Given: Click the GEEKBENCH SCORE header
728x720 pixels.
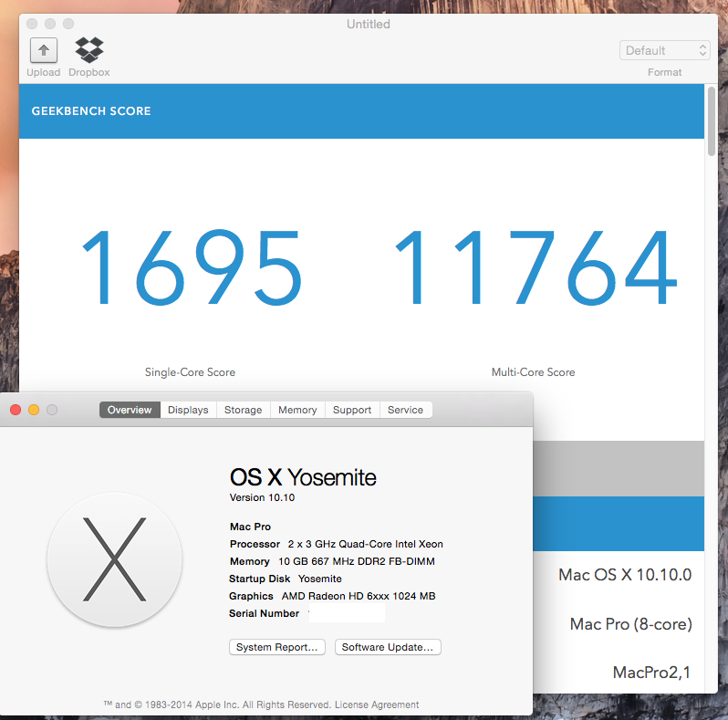Looking at the screenshot, I should click(91, 111).
